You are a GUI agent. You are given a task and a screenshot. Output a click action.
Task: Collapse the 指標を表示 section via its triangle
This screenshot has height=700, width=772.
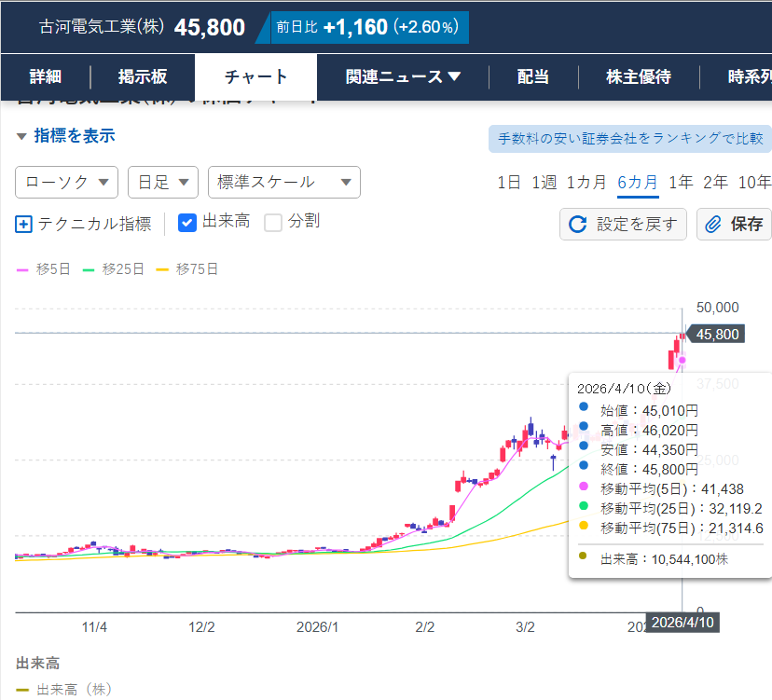pyautogui.click(x=21, y=137)
